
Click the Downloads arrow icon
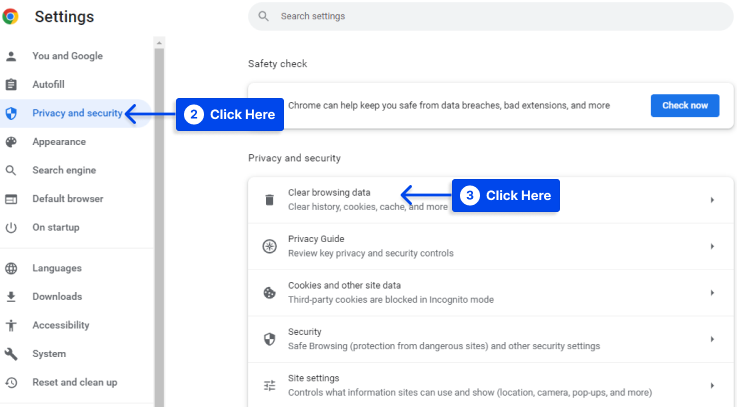(11, 297)
